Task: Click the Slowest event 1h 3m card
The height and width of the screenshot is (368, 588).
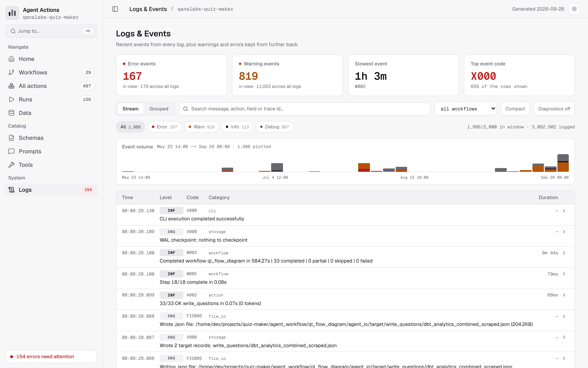Action: 403,75
